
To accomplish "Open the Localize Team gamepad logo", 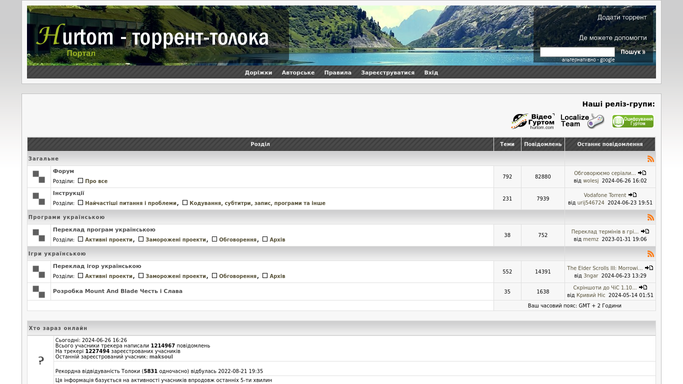I will click(582, 121).
